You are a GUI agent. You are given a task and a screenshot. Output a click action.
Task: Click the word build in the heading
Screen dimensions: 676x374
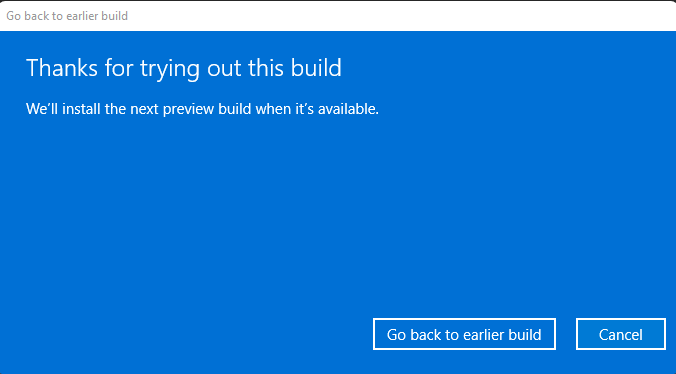[x=316, y=68]
